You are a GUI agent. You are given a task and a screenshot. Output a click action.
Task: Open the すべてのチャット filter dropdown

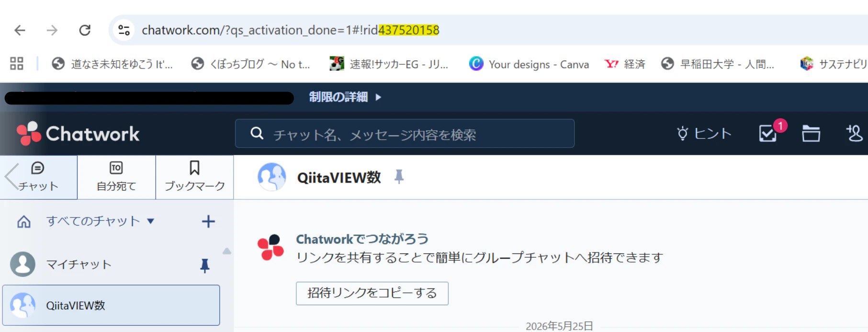point(100,221)
